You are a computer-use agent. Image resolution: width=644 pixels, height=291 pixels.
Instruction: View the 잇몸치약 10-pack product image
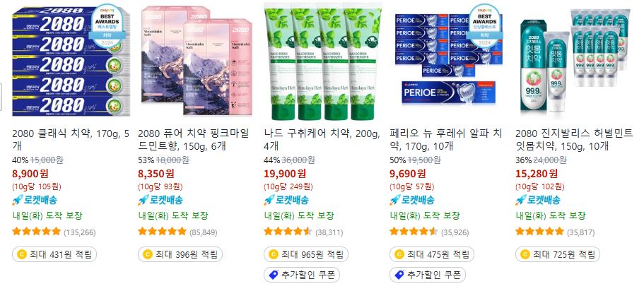pos(574,61)
